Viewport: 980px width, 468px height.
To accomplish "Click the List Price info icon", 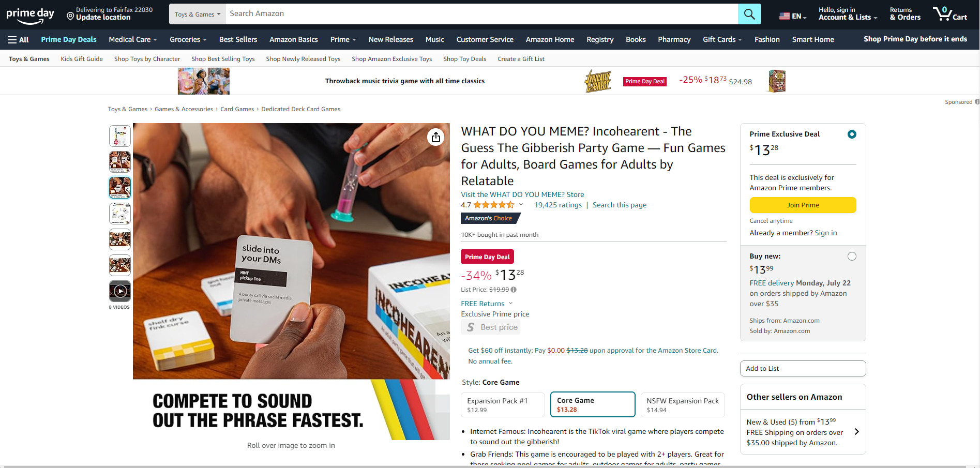I will tap(514, 290).
